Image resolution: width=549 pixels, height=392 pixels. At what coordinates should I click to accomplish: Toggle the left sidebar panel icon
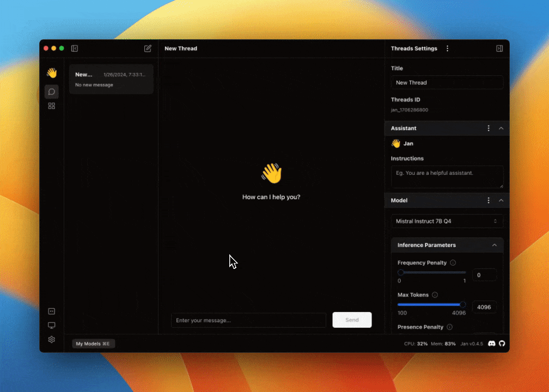click(x=75, y=48)
